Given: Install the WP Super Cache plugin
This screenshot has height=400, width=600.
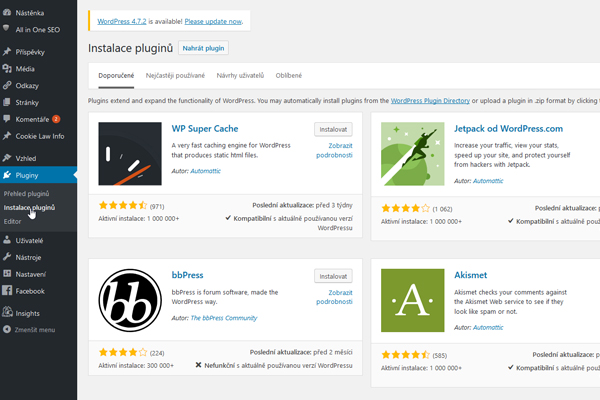Looking at the screenshot, I should 333,129.
